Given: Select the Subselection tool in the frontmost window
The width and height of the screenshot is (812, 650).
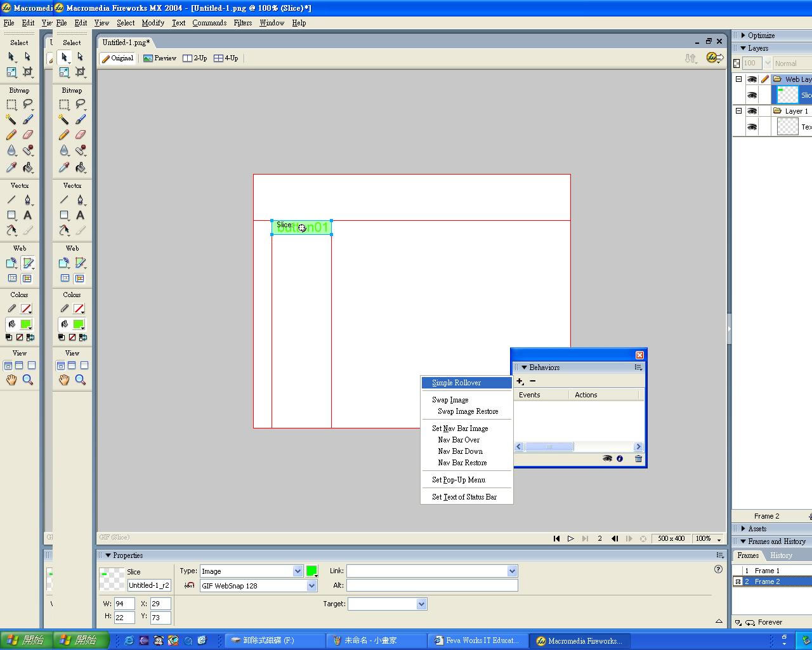Looking at the screenshot, I should coord(80,56).
